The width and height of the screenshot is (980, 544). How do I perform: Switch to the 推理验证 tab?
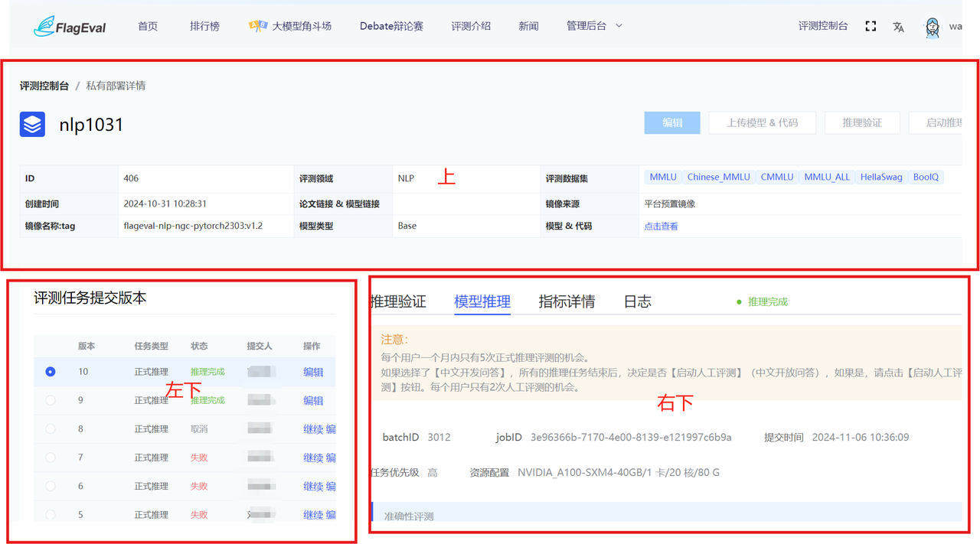398,301
